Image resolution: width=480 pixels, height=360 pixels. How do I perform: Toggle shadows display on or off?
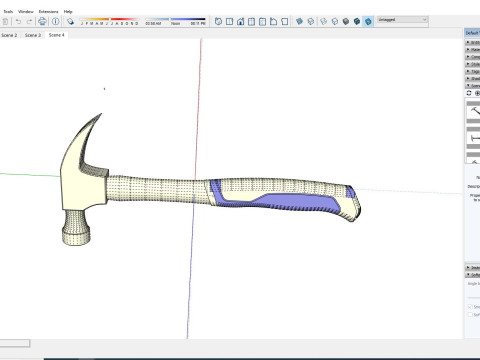click(x=70, y=22)
